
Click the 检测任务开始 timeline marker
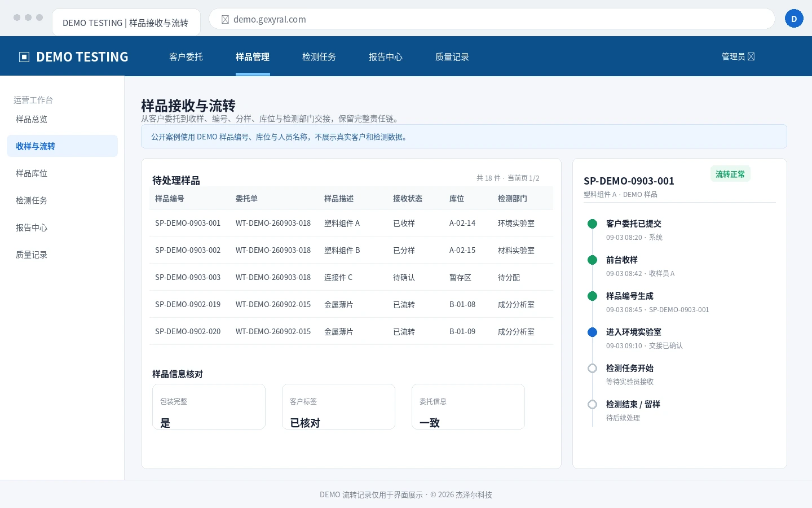(x=592, y=369)
